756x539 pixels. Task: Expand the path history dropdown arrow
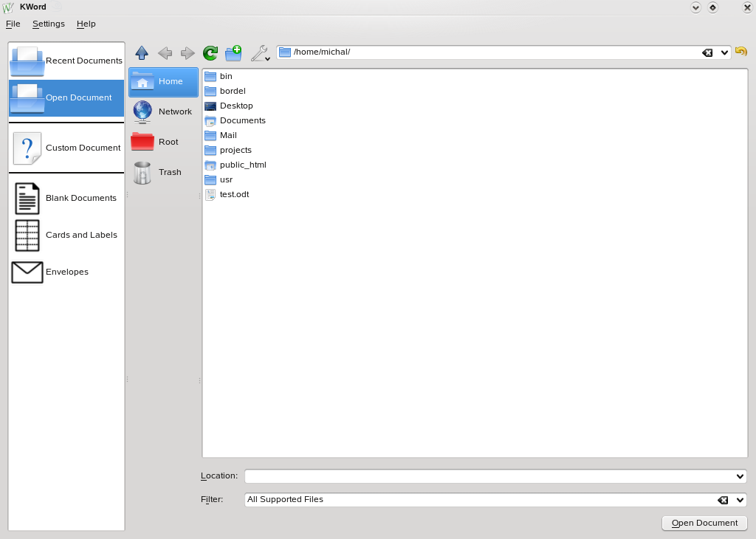click(x=724, y=52)
